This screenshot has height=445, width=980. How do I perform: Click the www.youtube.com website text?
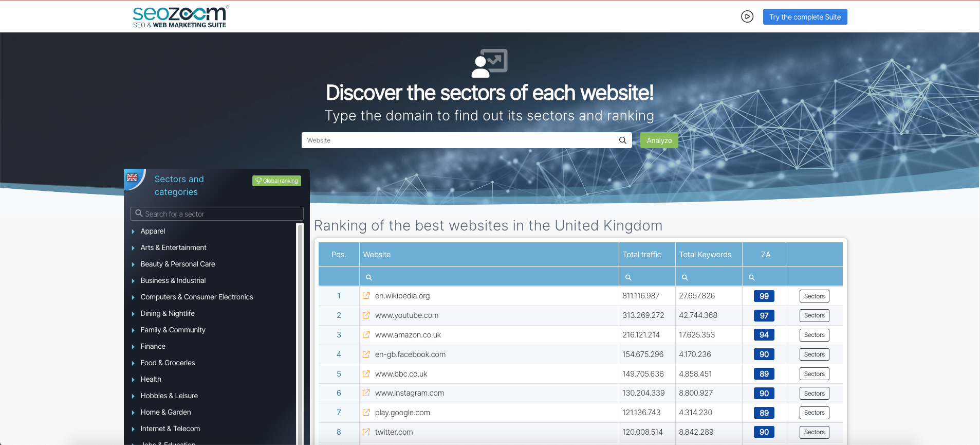[406, 315]
